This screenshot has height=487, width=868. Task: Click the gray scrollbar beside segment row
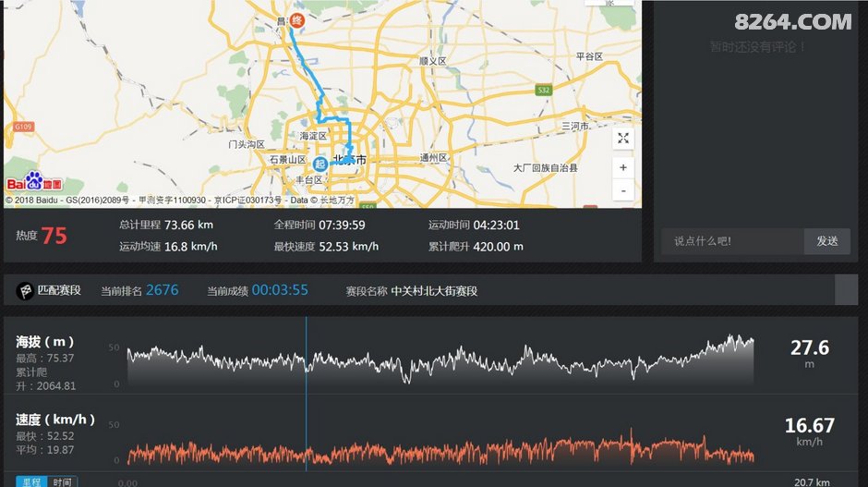[846, 290]
